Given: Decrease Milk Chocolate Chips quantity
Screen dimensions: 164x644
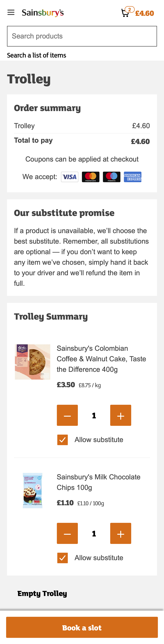Looking at the screenshot, I should (x=67, y=533).
